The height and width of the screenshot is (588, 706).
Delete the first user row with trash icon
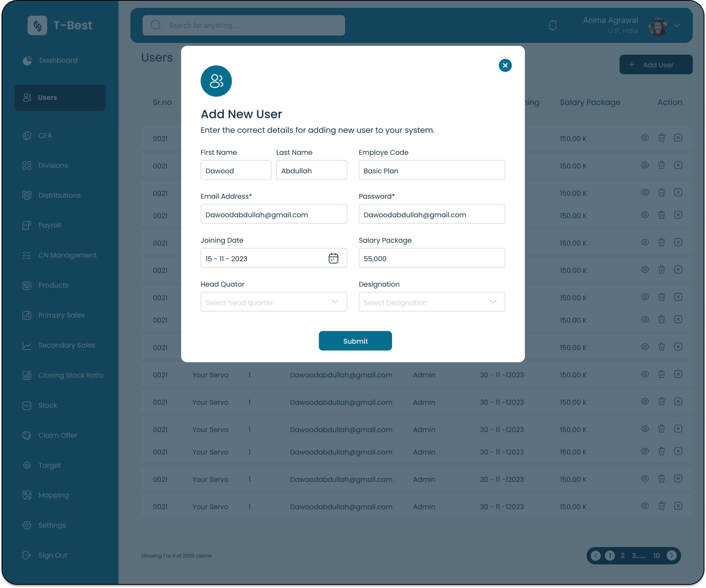pyautogui.click(x=661, y=138)
